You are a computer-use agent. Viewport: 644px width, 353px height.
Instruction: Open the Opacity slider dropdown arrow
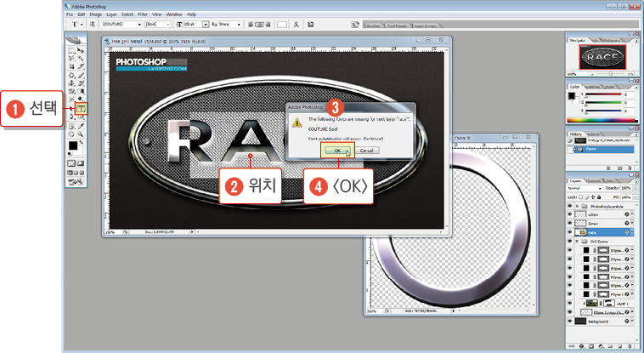tap(633, 188)
